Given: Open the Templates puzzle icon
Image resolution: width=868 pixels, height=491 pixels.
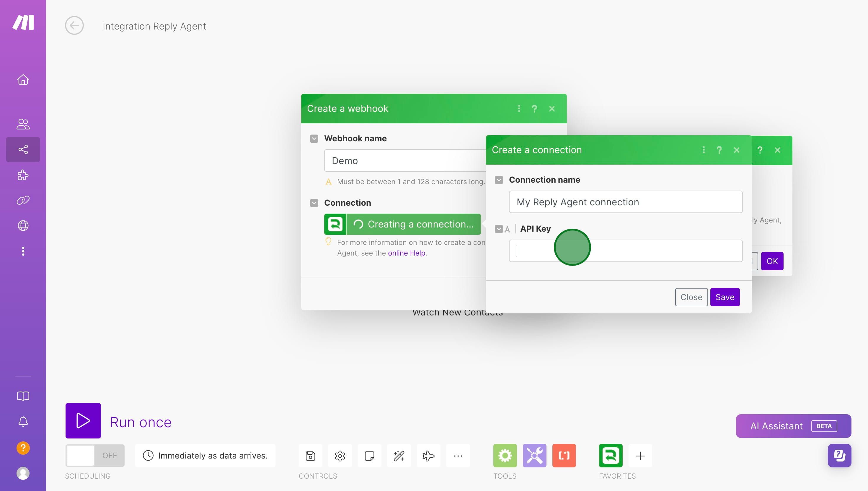Looking at the screenshot, I should click(23, 175).
